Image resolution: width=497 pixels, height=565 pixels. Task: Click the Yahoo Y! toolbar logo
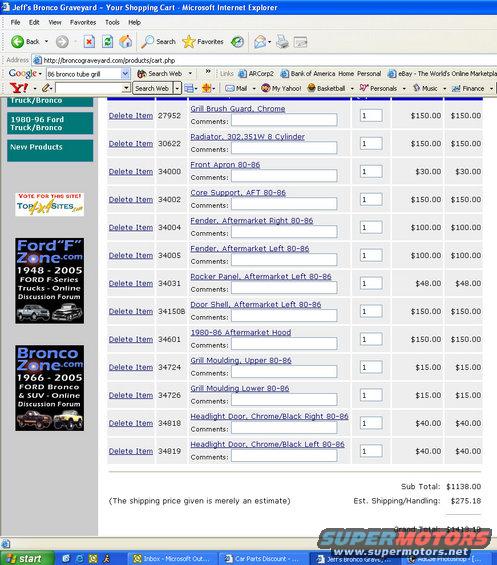(19, 88)
